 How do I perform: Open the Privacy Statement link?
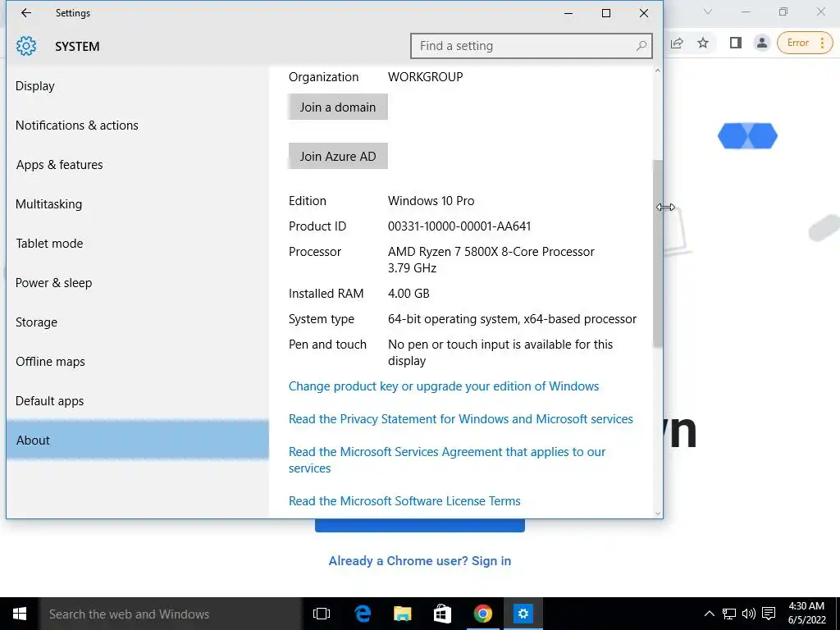coord(461,419)
